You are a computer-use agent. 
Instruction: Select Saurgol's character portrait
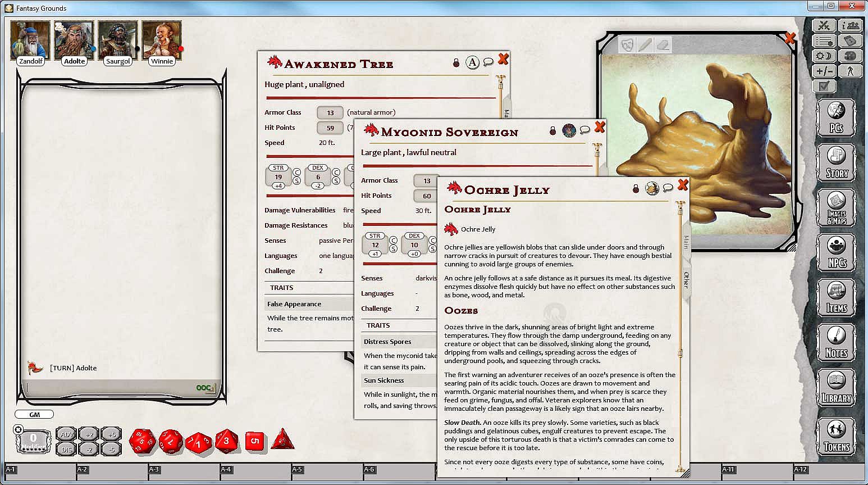point(118,39)
